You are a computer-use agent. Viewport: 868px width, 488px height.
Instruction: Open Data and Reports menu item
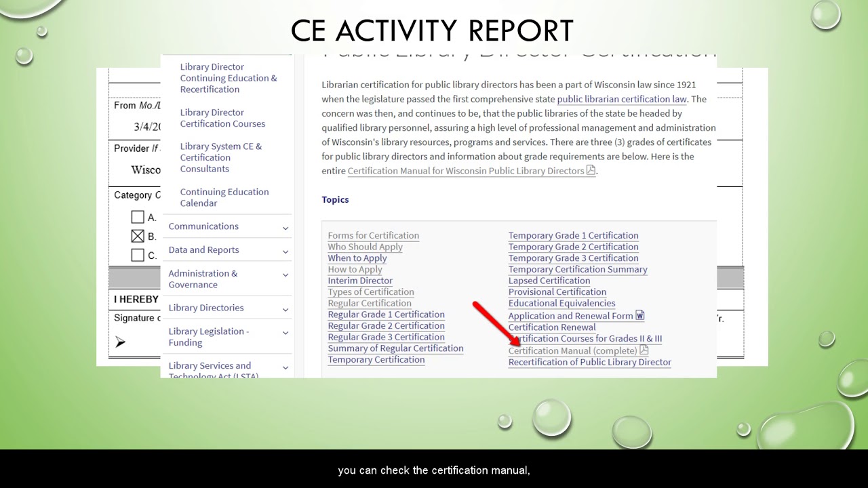[203, 250]
